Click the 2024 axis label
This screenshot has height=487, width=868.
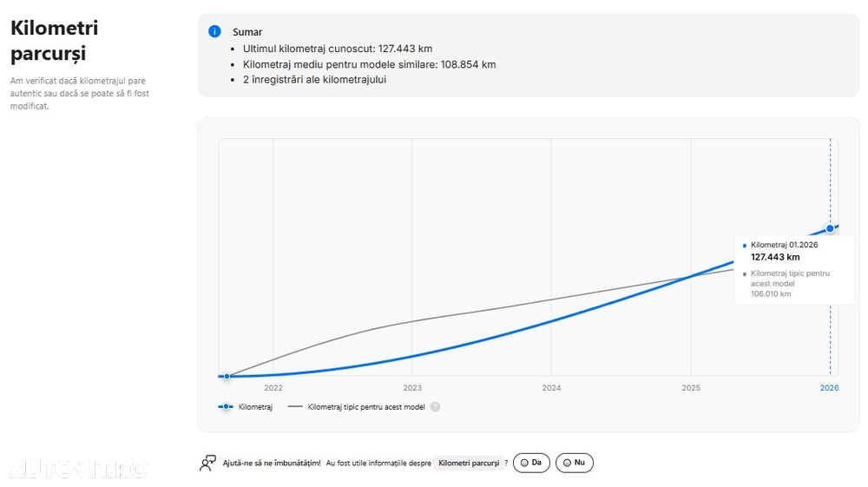(551, 388)
